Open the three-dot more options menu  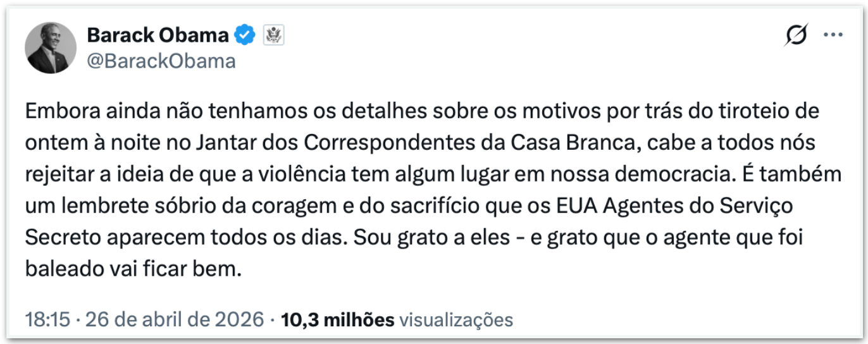click(833, 35)
